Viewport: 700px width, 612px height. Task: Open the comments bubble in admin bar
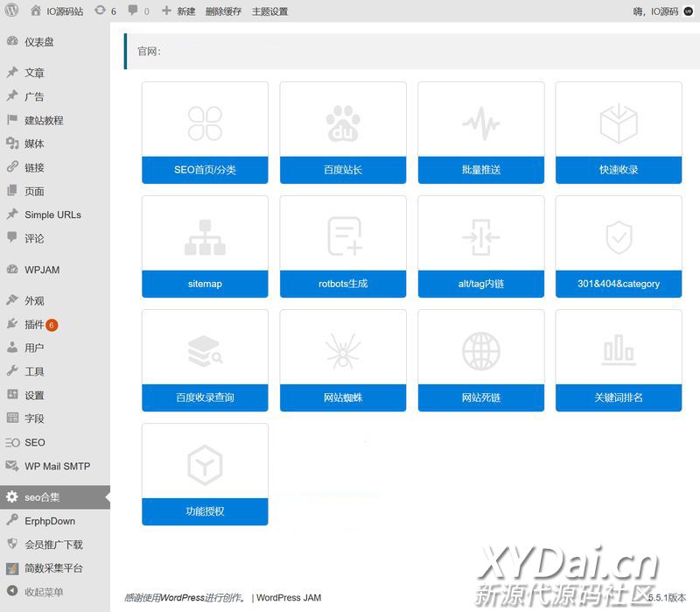click(137, 11)
